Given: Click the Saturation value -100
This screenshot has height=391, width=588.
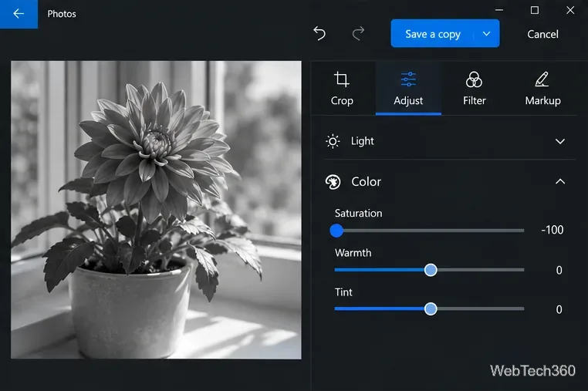Looking at the screenshot, I should coord(552,230).
